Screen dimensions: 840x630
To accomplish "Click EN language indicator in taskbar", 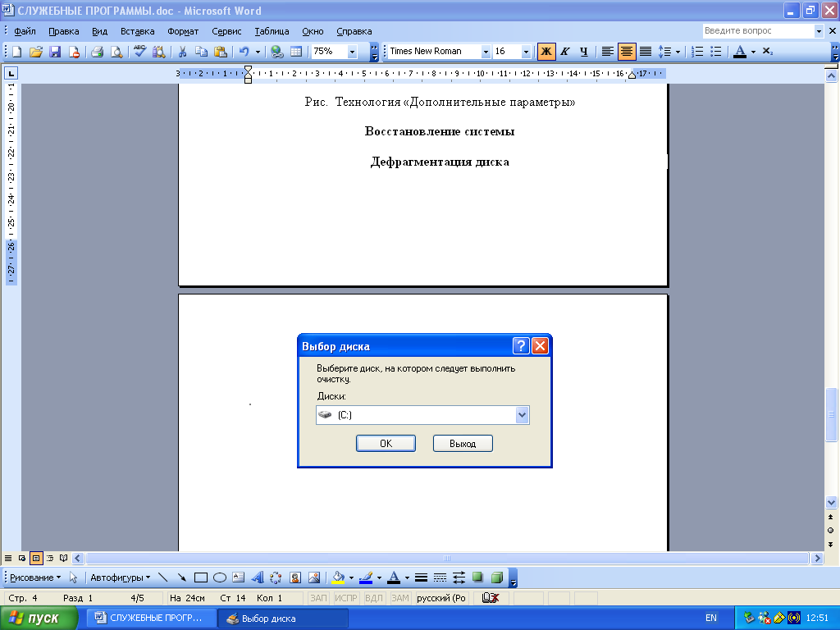I will [710, 619].
